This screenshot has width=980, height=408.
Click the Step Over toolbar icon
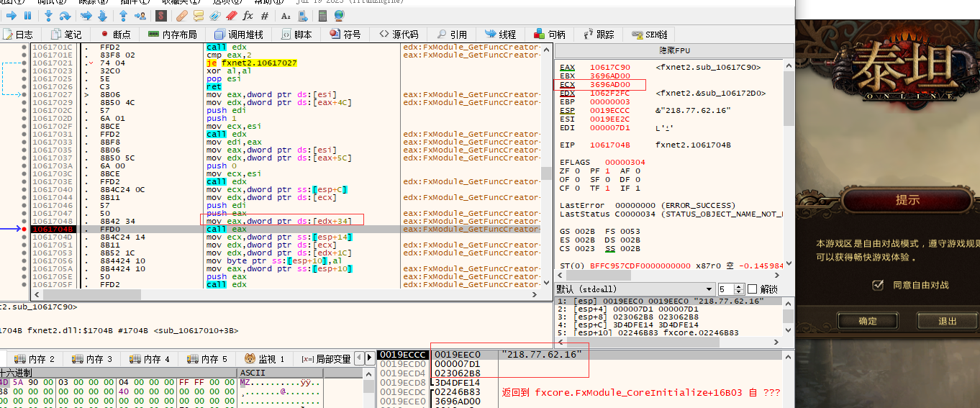click(65, 15)
